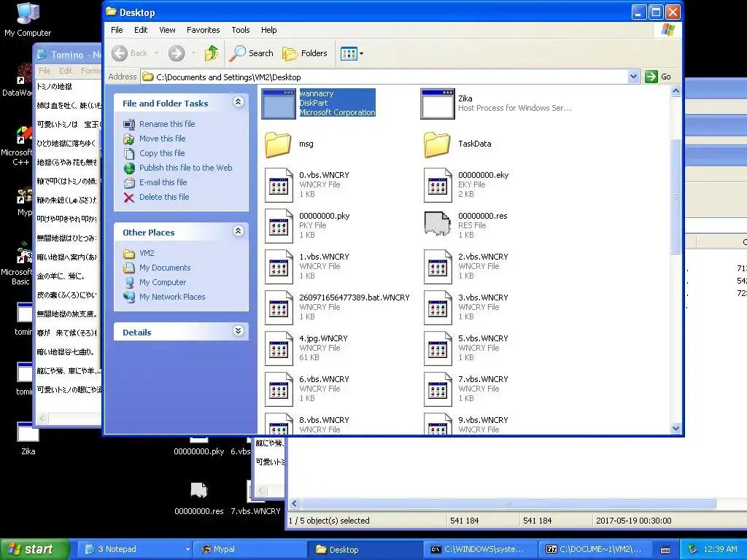Open the wannacry DiskPart executable icon
The height and width of the screenshot is (560, 747).
(x=279, y=104)
